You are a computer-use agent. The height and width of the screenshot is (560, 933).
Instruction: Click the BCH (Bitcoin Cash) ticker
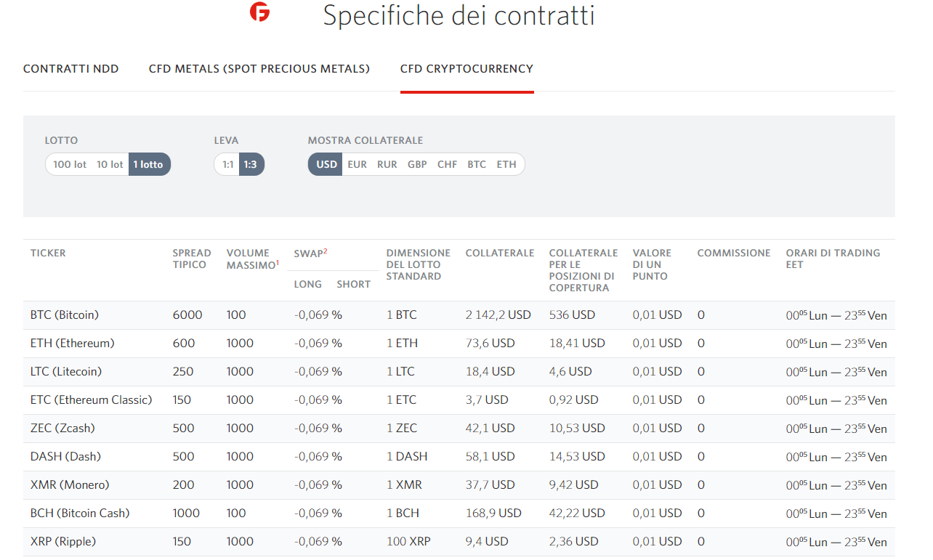tap(80, 513)
